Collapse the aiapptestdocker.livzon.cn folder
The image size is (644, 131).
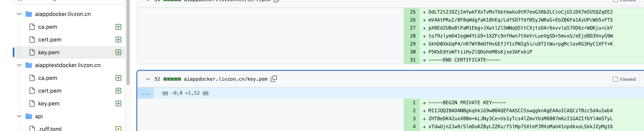pyautogui.click(x=19, y=65)
